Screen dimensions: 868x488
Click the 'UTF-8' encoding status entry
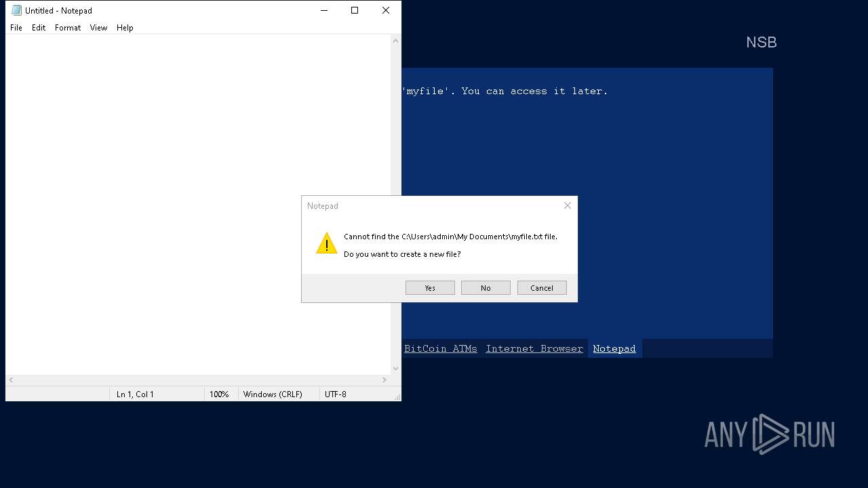coord(336,394)
